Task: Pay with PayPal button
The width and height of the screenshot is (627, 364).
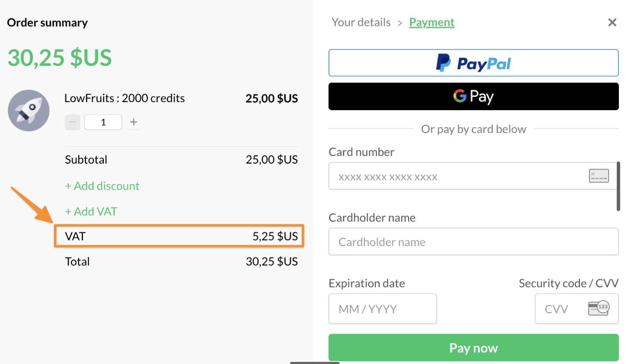Action: [473, 63]
